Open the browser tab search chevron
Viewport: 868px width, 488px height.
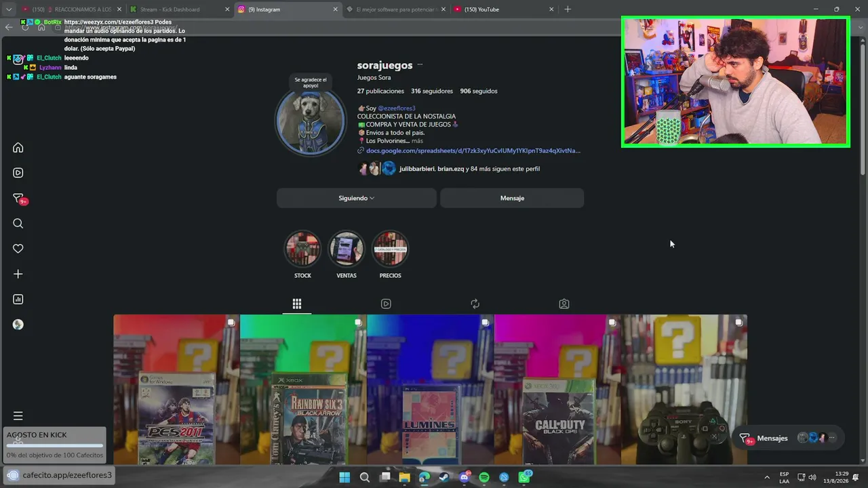click(9, 9)
